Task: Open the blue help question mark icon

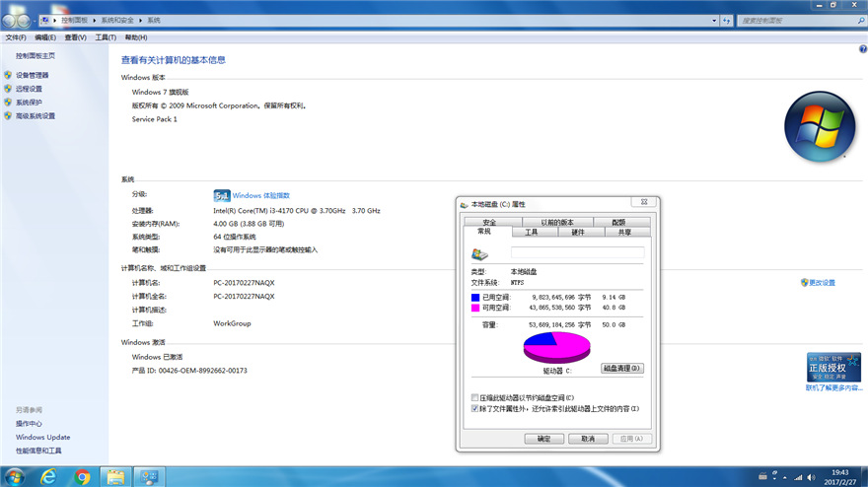Action: click(x=862, y=49)
